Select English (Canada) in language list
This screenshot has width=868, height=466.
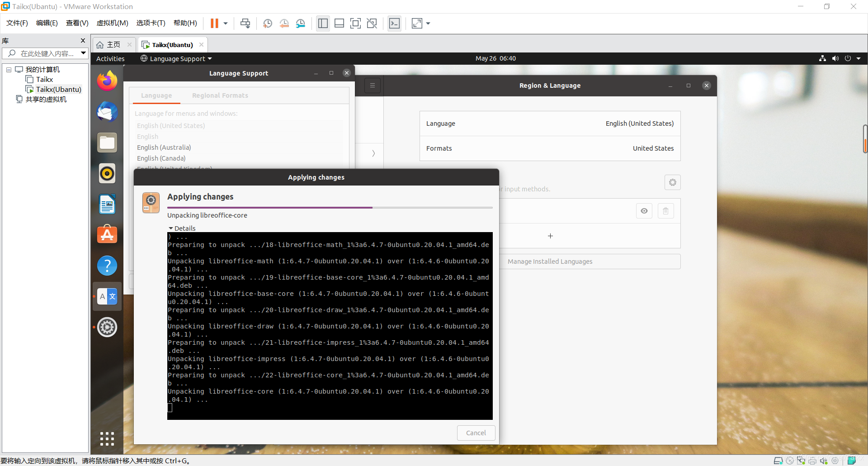[240, 158]
